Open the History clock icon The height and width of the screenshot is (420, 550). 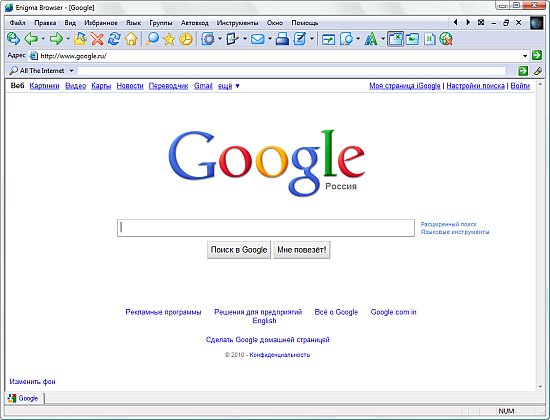[x=186, y=39]
